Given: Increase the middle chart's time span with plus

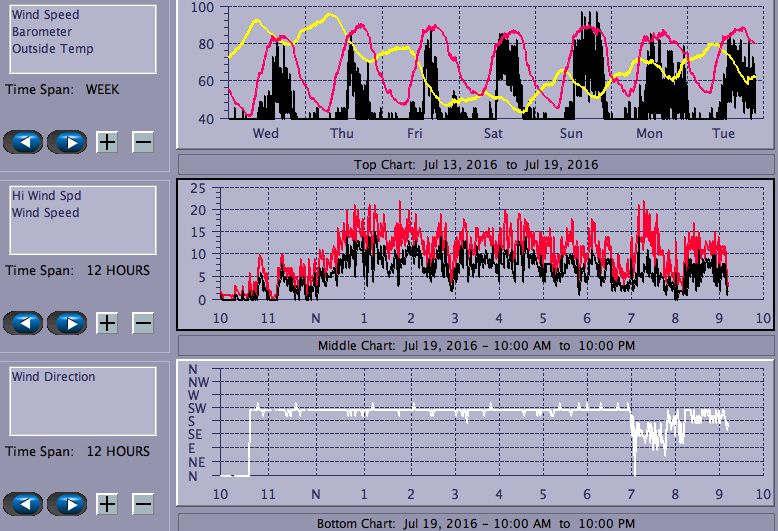Looking at the screenshot, I should (107, 323).
